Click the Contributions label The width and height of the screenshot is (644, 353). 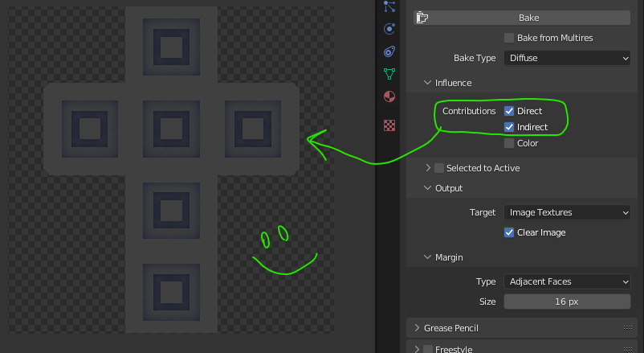click(469, 111)
